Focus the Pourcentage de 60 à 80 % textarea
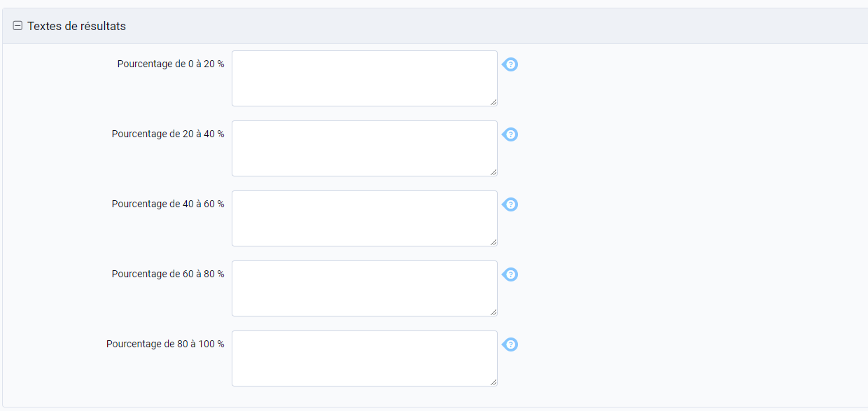The height and width of the screenshot is (411, 868). 364,288
